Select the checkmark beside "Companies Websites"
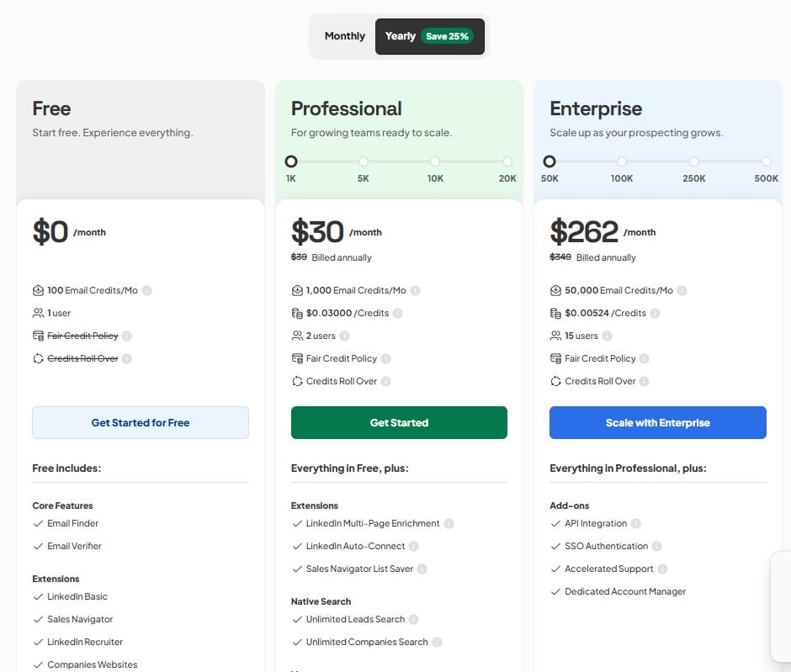Viewport: 791px width, 672px height. point(40,664)
